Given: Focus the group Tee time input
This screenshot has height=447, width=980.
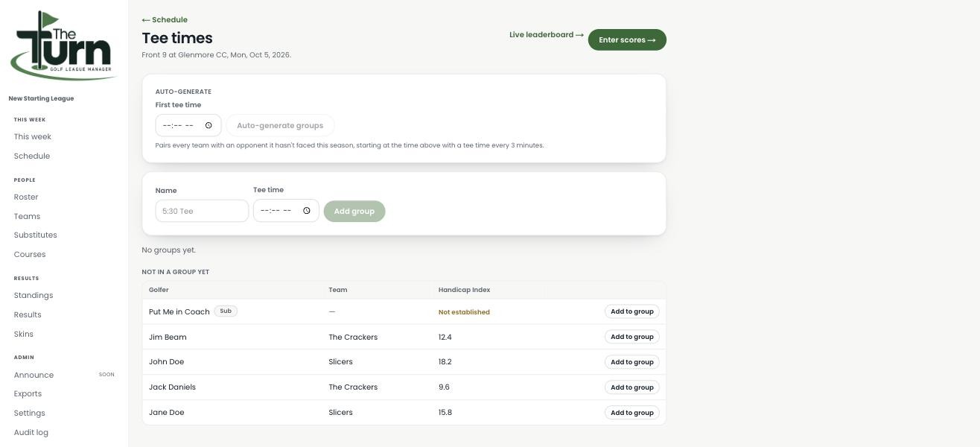Looking at the screenshot, I should [286, 211].
